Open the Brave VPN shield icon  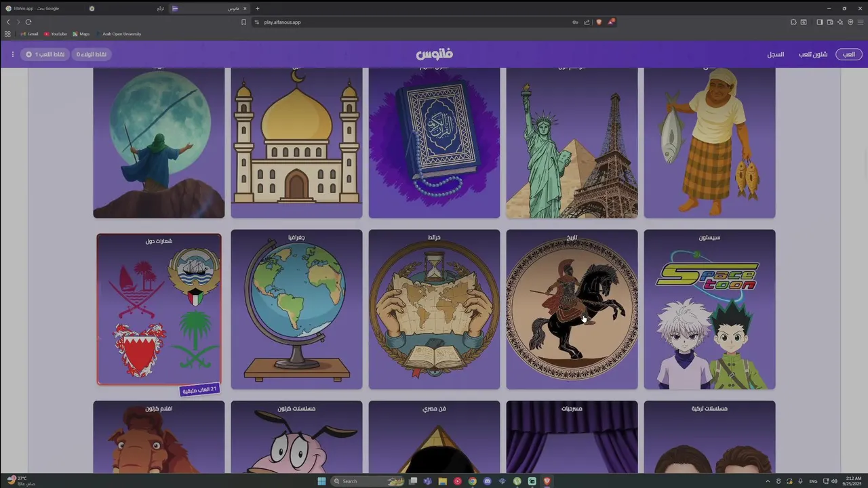point(850,22)
